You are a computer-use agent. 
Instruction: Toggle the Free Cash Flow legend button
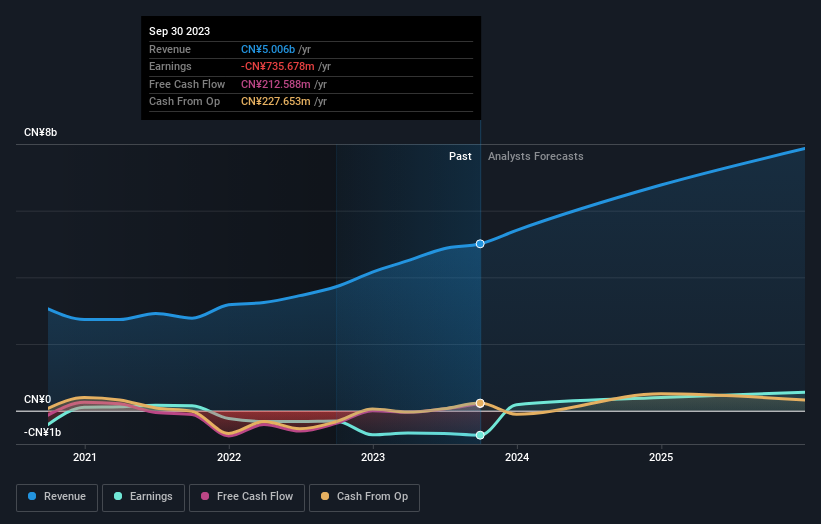247,497
